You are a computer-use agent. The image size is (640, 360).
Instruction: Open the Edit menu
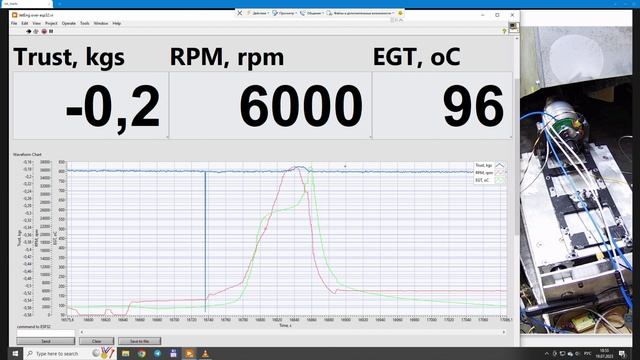coord(24,23)
